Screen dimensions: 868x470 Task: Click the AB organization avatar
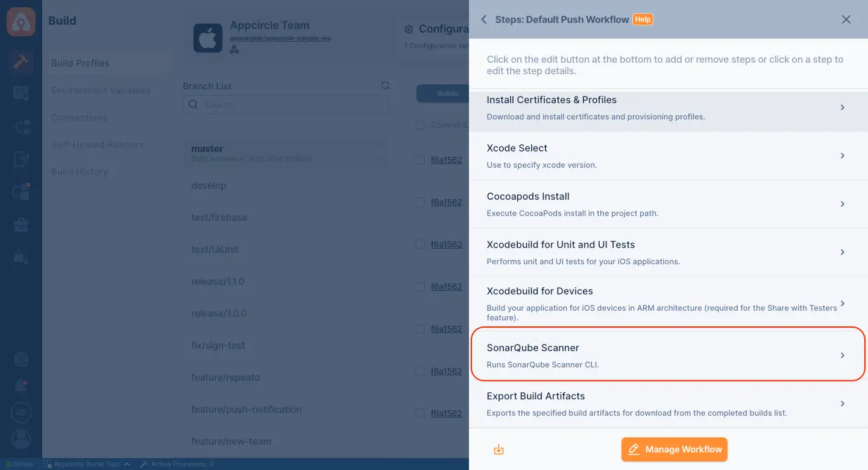(21, 413)
